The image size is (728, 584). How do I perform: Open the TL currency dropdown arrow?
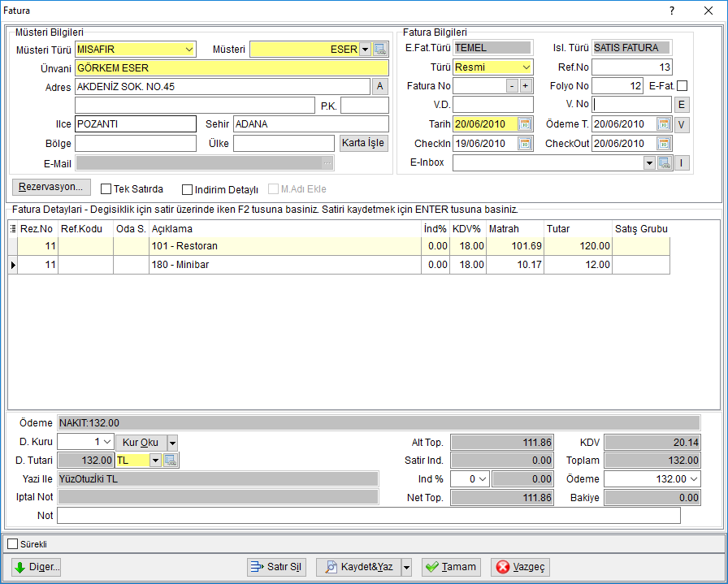[155, 461]
